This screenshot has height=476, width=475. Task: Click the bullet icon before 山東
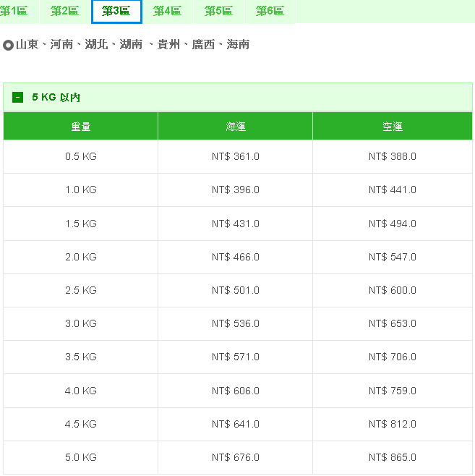(9, 45)
